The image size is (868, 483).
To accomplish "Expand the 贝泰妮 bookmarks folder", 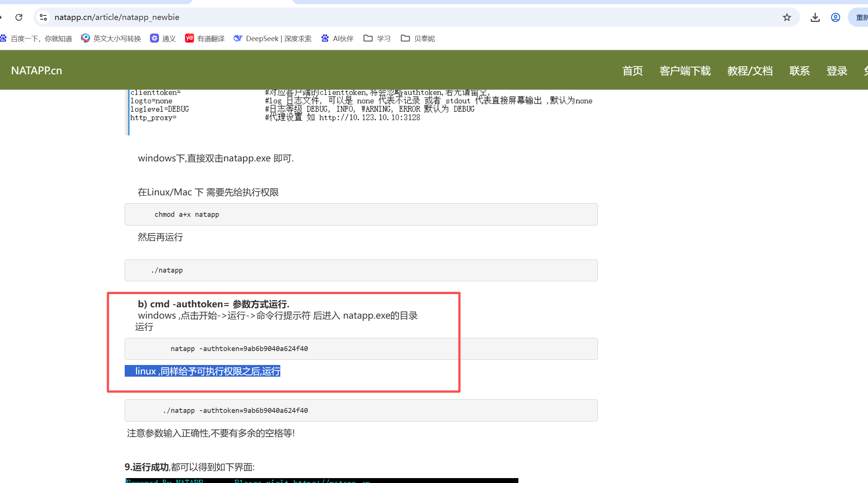I will pyautogui.click(x=417, y=38).
